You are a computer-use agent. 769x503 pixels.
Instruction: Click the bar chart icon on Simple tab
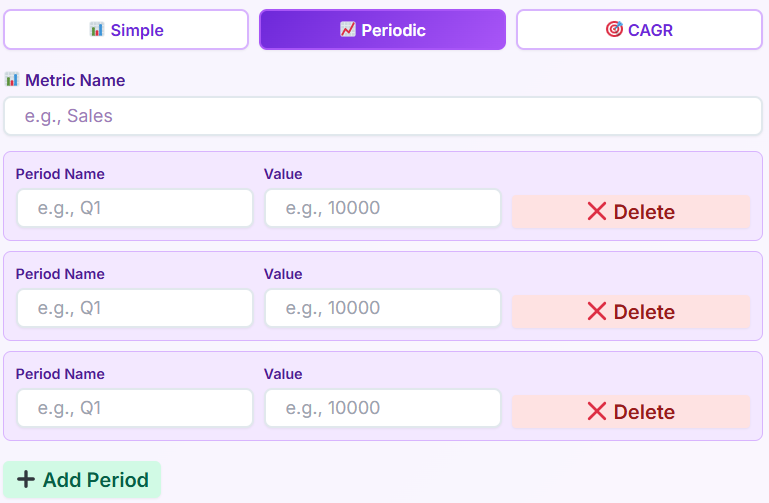point(97,30)
